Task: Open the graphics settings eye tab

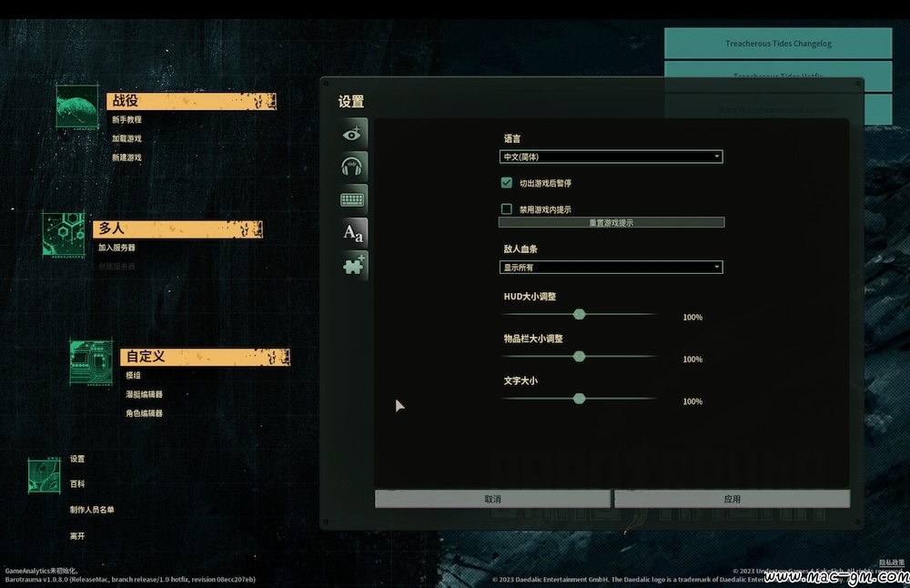Action: 353,134
